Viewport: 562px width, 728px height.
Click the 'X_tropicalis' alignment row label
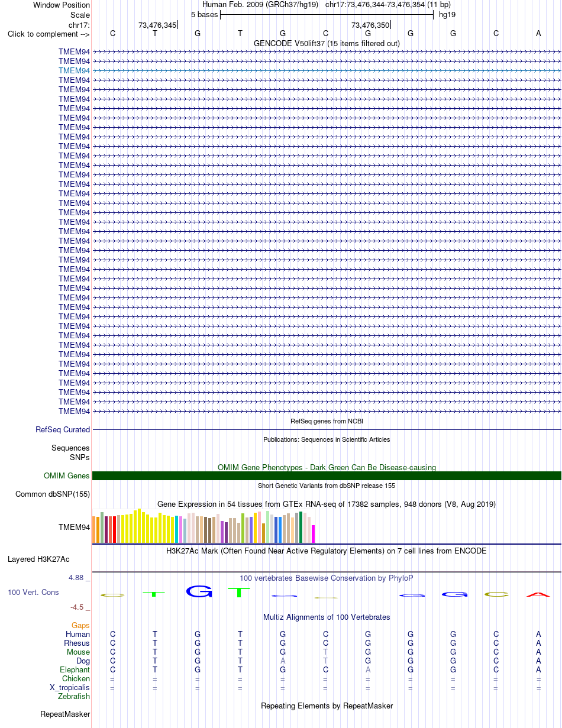[70, 687]
